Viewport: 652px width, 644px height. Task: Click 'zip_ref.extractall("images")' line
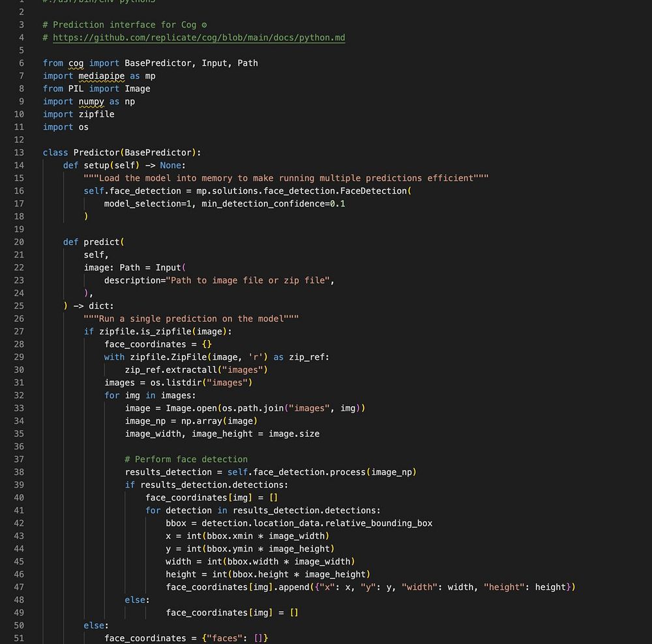tap(196, 370)
